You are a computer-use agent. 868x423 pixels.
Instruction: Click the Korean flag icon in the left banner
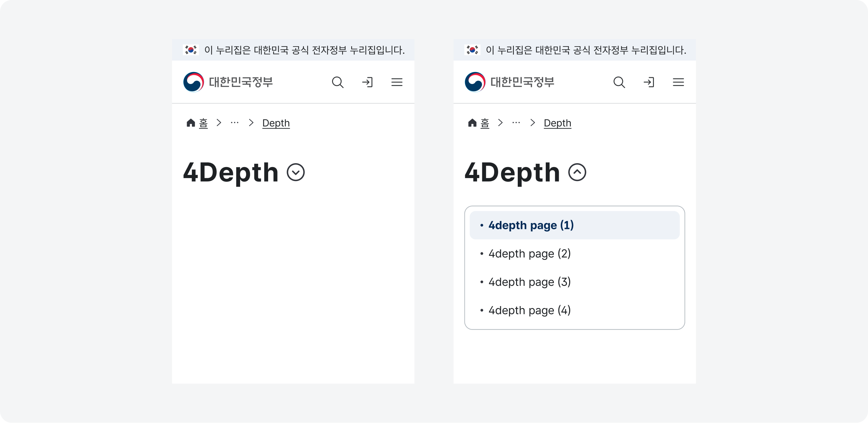tap(191, 50)
